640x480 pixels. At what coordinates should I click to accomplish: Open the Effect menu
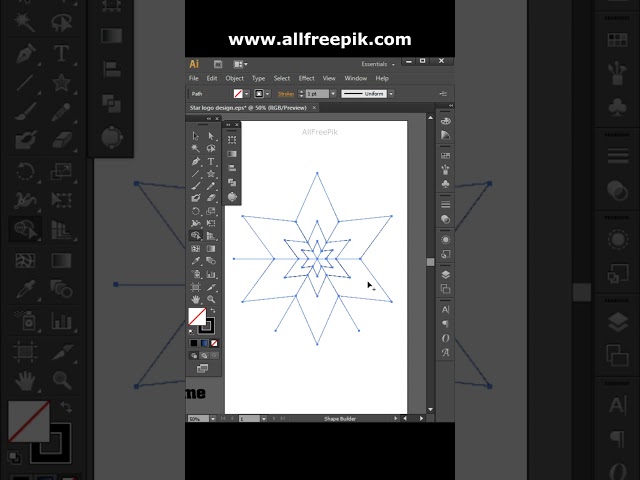point(306,78)
